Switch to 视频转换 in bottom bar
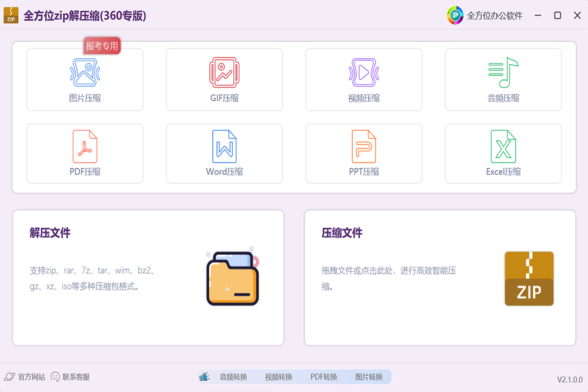The width and height of the screenshot is (588, 392). coord(279,377)
